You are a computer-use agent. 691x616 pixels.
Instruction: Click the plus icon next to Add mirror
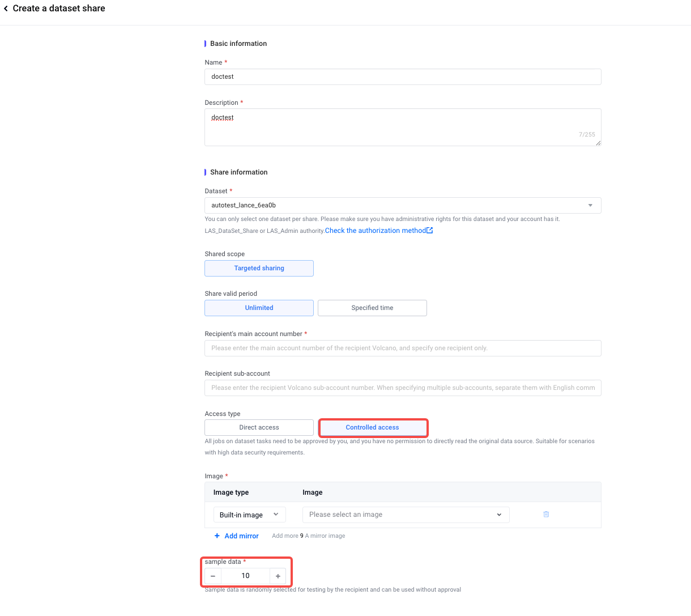pos(217,536)
